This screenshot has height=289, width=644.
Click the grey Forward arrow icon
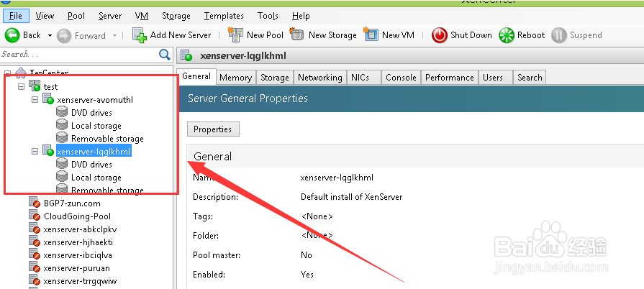click(64, 36)
